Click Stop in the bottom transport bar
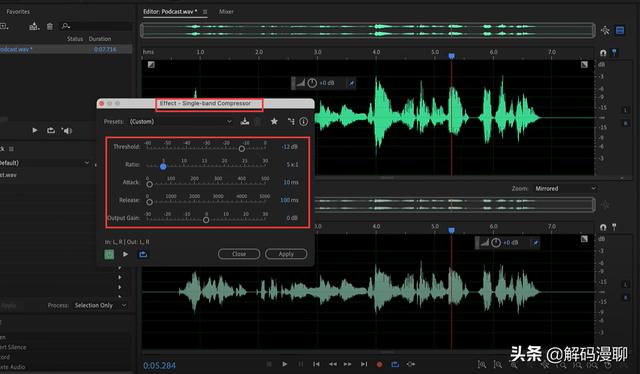 (x=269, y=364)
